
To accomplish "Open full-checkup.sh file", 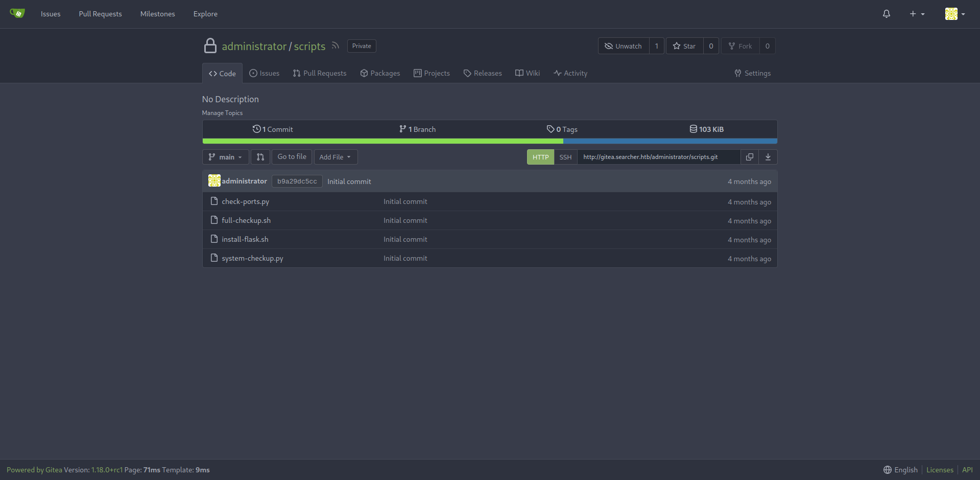I will pos(246,220).
